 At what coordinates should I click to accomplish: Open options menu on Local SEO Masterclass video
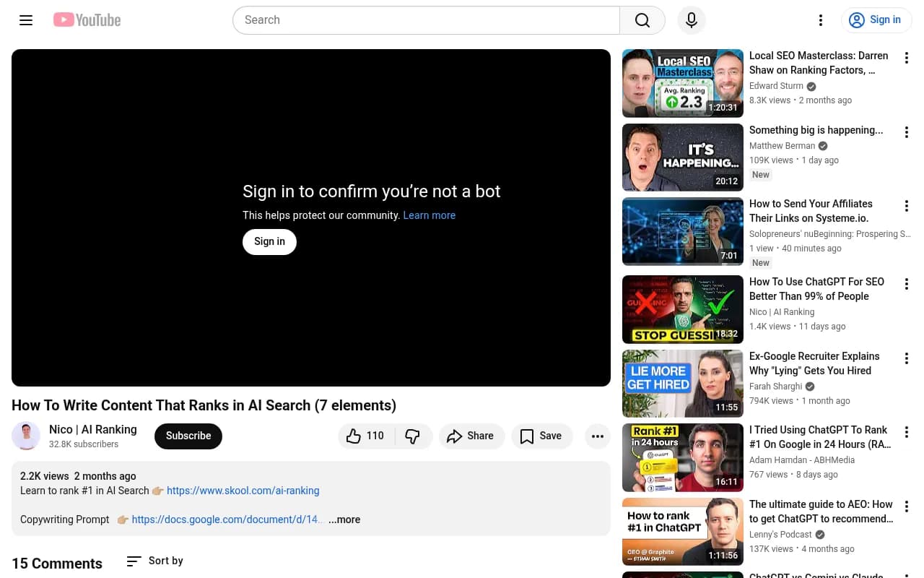coord(907,58)
